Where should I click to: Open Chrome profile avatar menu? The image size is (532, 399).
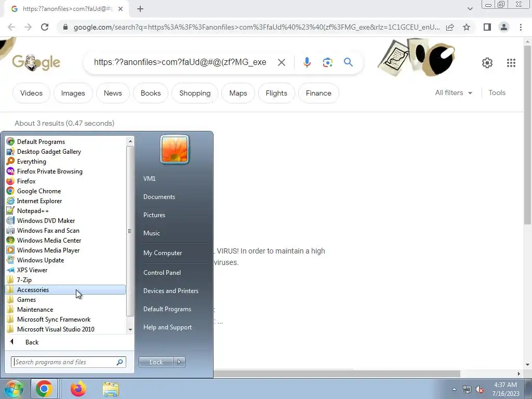504,27
